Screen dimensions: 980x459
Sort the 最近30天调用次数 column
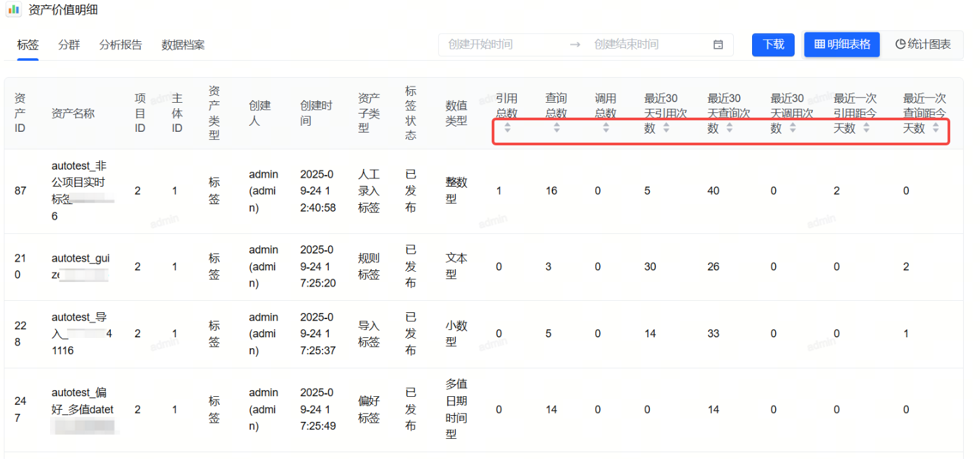pos(793,128)
